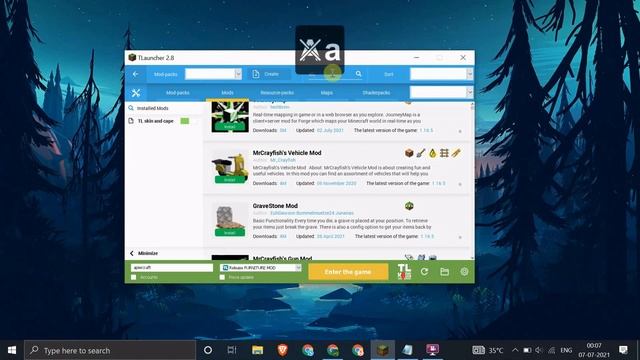Open Brave browser from taskbar
The width and height of the screenshot is (640, 360).
pyautogui.click(x=282, y=350)
